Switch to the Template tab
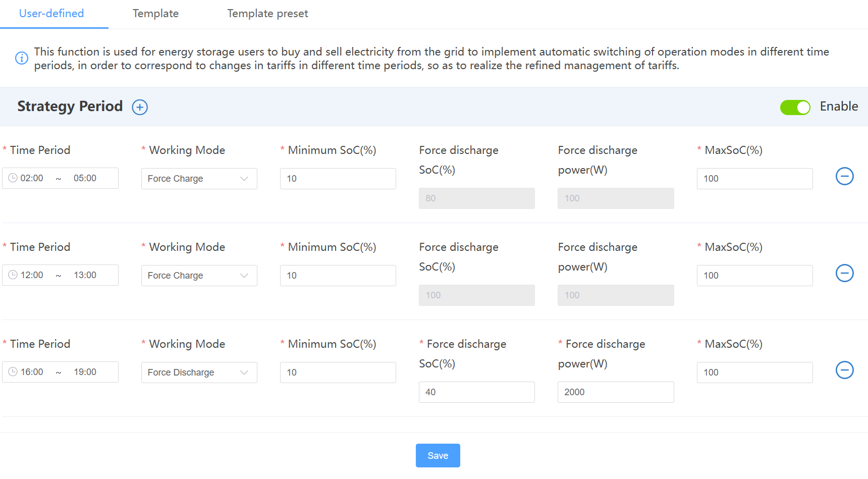The height and width of the screenshot is (479, 868). coord(155,14)
